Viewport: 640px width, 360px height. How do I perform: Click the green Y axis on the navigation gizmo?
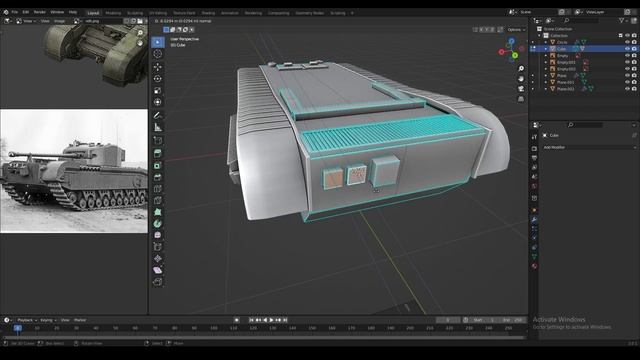coord(515,56)
